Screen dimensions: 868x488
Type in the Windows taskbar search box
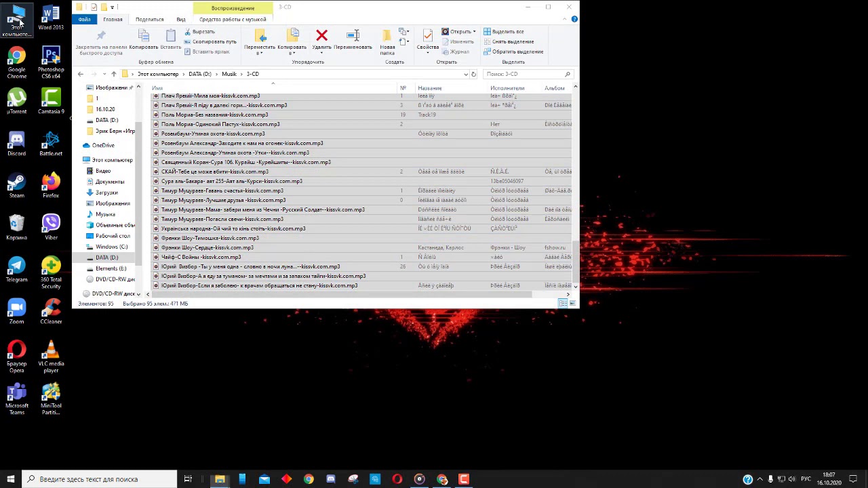(99, 479)
